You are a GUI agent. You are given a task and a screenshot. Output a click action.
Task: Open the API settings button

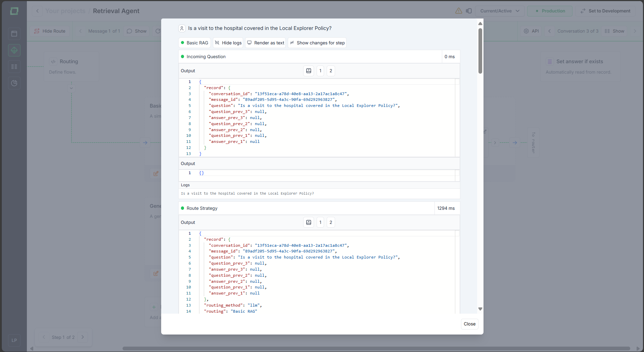pyautogui.click(x=531, y=31)
